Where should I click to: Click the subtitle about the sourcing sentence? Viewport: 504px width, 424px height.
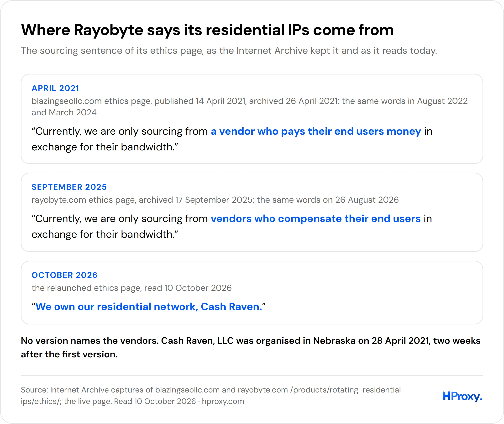point(229,51)
